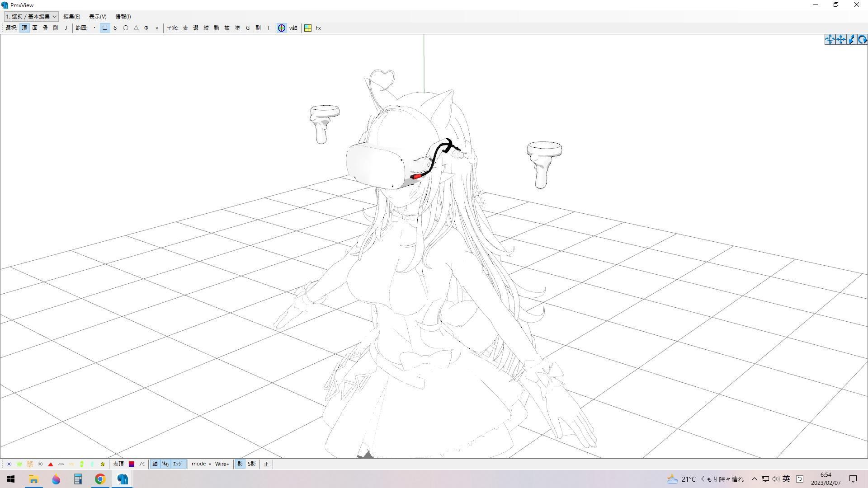Open the 選択/基本編集 mode combo box

pyautogui.click(x=31, y=17)
